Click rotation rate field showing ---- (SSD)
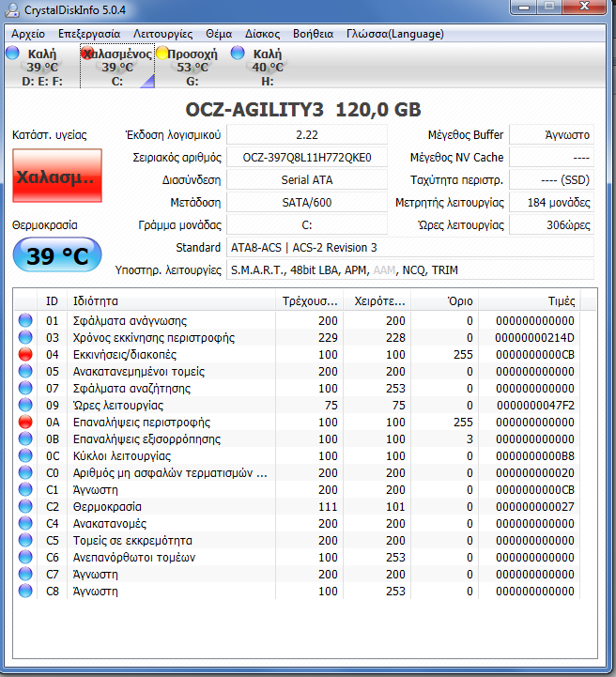Image resolution: width=616 pixels, height=677 pixels. [x=552, y=179]
